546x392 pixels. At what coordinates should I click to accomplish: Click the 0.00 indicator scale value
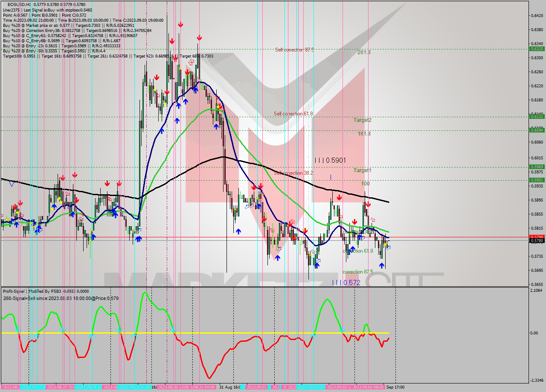[x=534, y=333]
